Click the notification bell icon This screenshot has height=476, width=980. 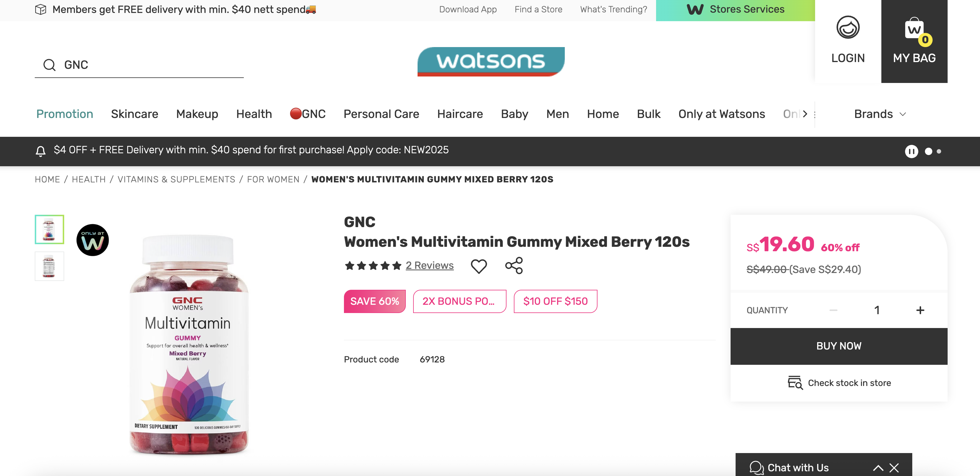pyautogui.click(x=41, y=151)
